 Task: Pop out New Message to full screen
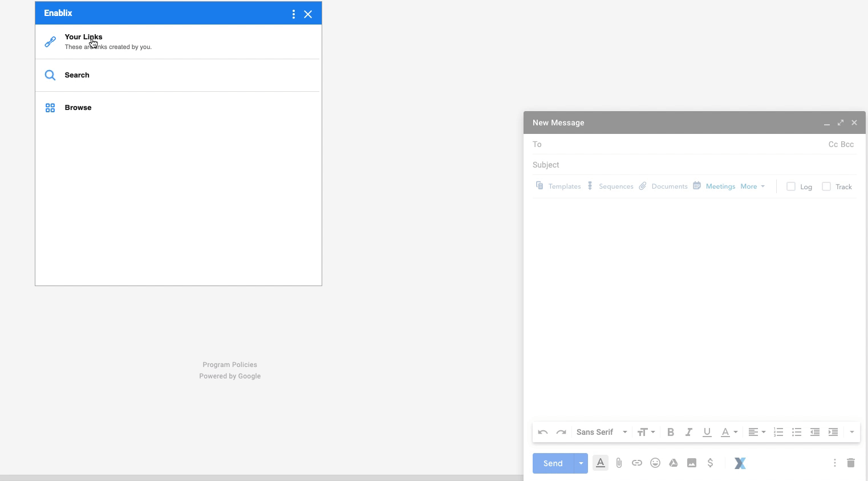pyautogui.click(x=841, y=123)
